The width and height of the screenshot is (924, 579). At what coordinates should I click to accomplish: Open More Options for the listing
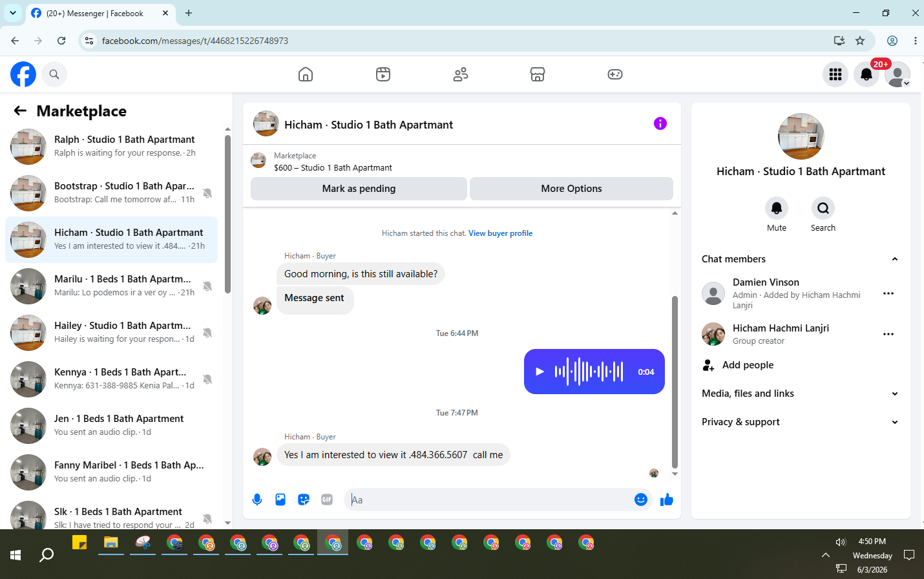(571, 189)
